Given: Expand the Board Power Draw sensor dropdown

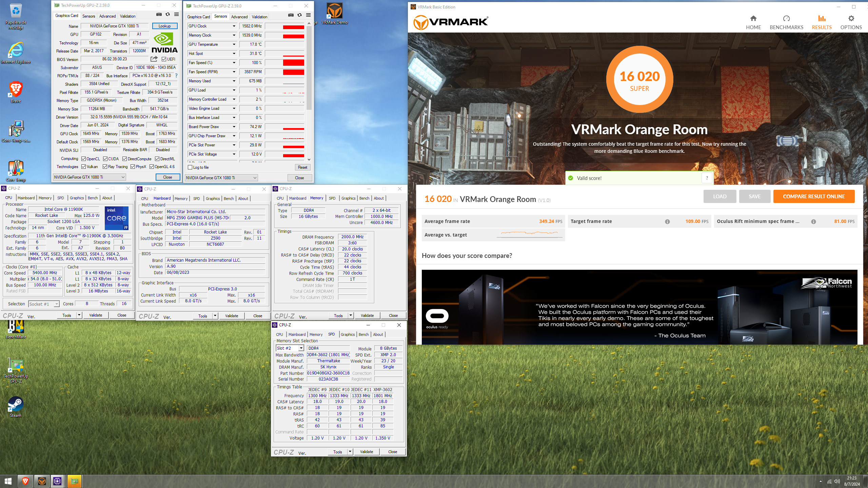Looking at the screenshot, I should click(234, 127).
